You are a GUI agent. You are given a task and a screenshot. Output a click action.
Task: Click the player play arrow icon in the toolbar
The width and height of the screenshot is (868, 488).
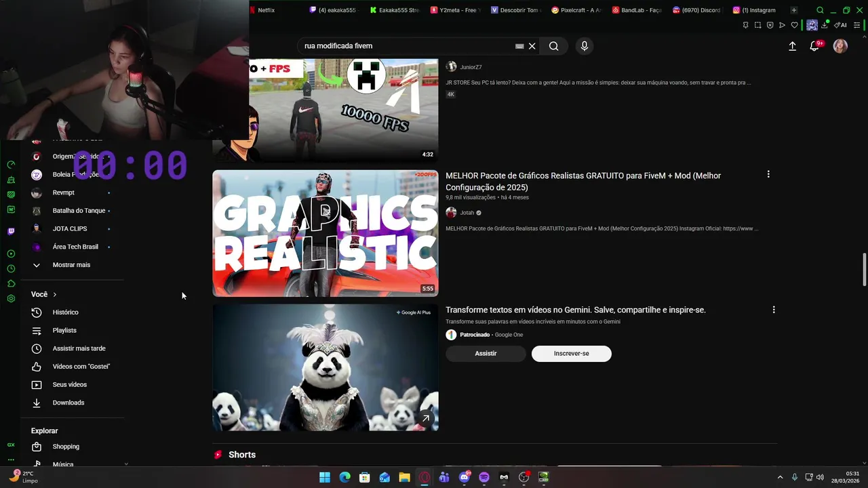pos(783,25)
